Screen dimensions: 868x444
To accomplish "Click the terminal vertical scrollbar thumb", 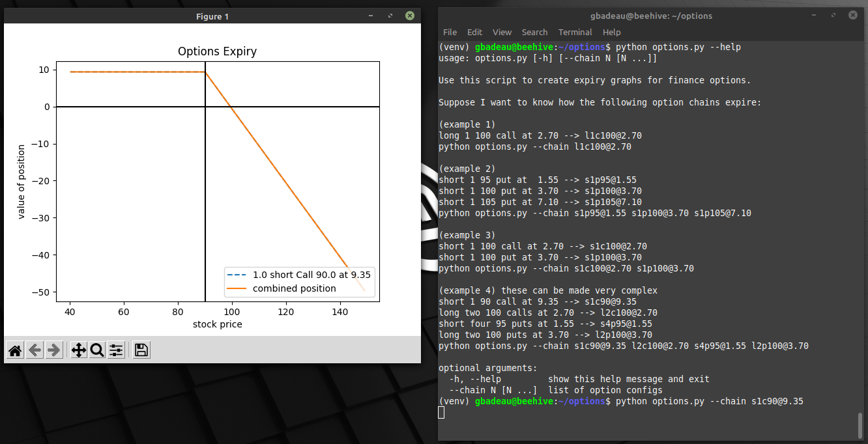I will coord(860,426).
